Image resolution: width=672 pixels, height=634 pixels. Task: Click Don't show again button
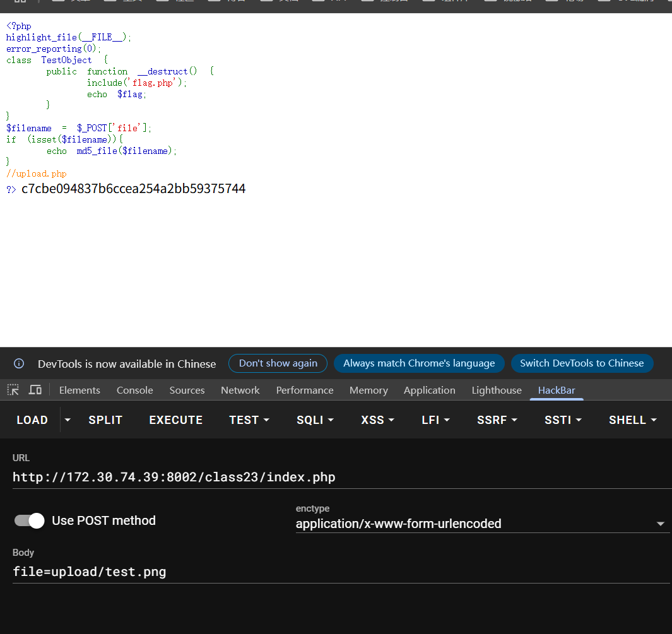pos(278,363)
